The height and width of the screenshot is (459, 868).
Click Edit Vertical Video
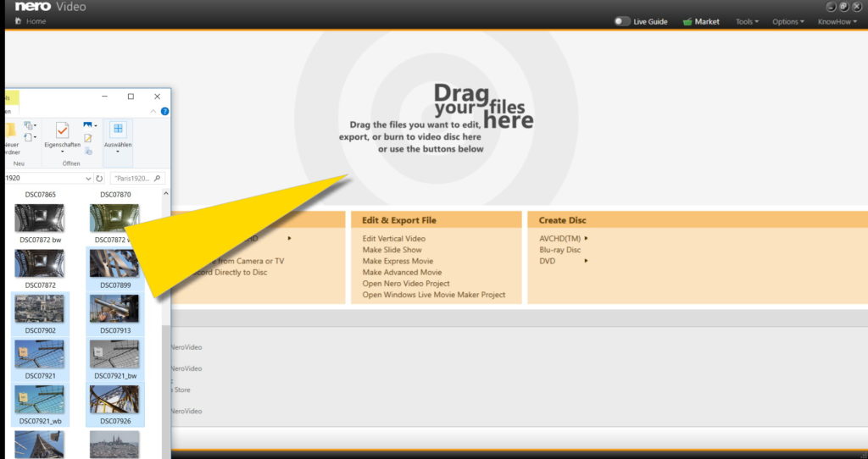coord(393,238)
